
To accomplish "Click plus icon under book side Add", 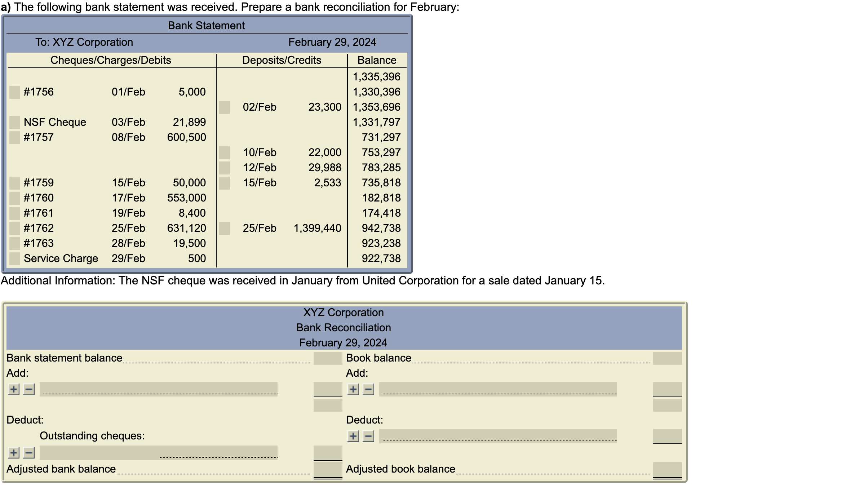I will (353, 389).
